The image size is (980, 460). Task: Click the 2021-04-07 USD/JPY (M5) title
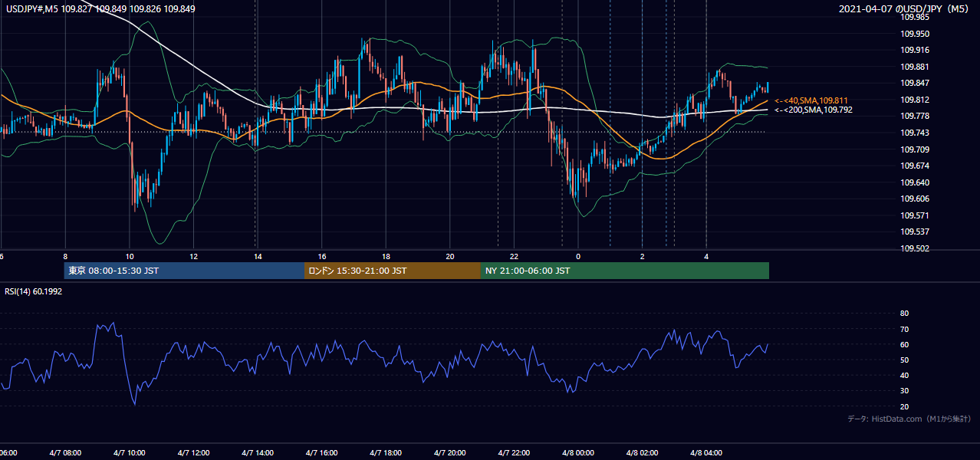coord(905,8)
